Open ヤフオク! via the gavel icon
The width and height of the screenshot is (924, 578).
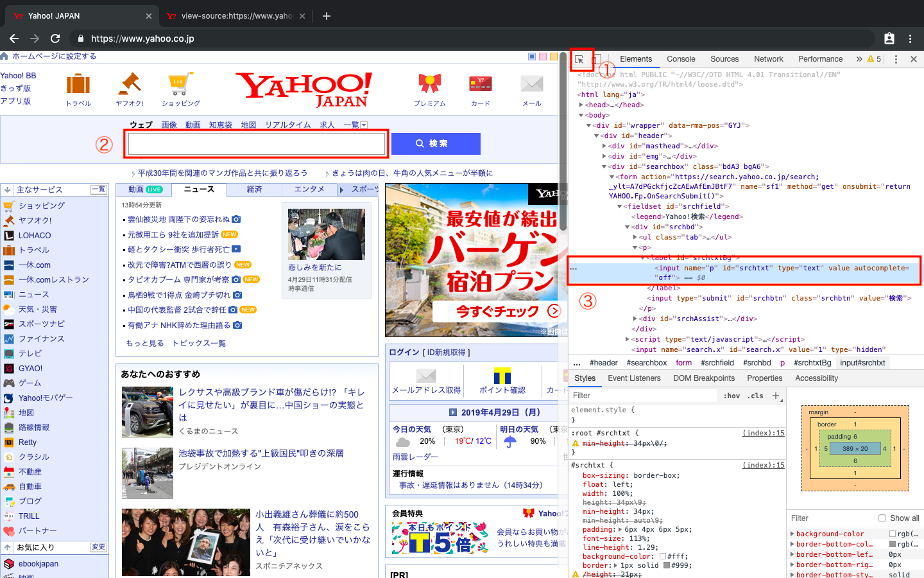[x=128, y=84]
